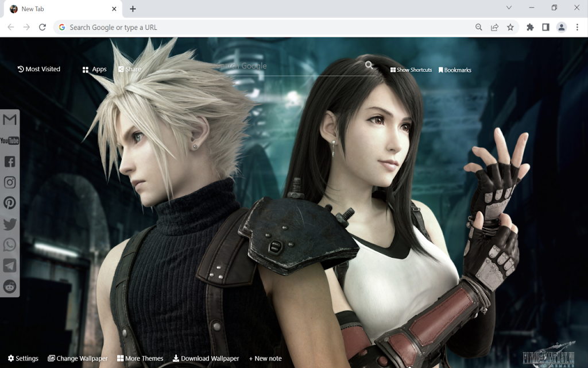Share this page via address bar icon

[x=494, y=27]
